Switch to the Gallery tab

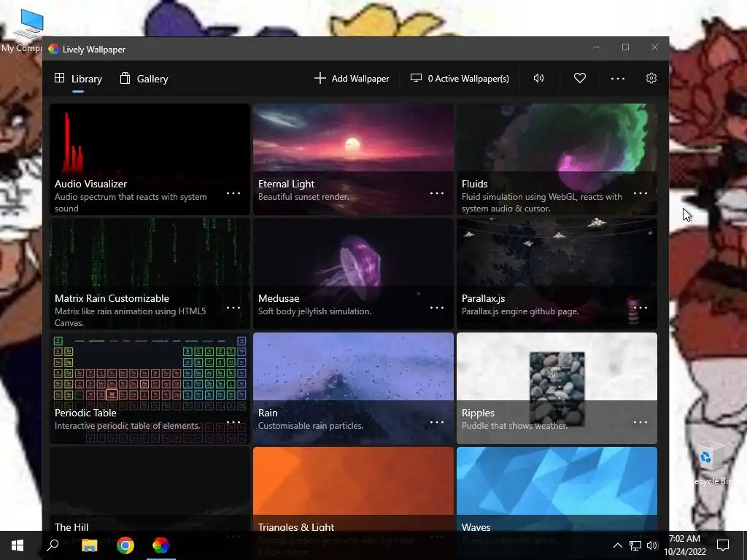[144, 79]
